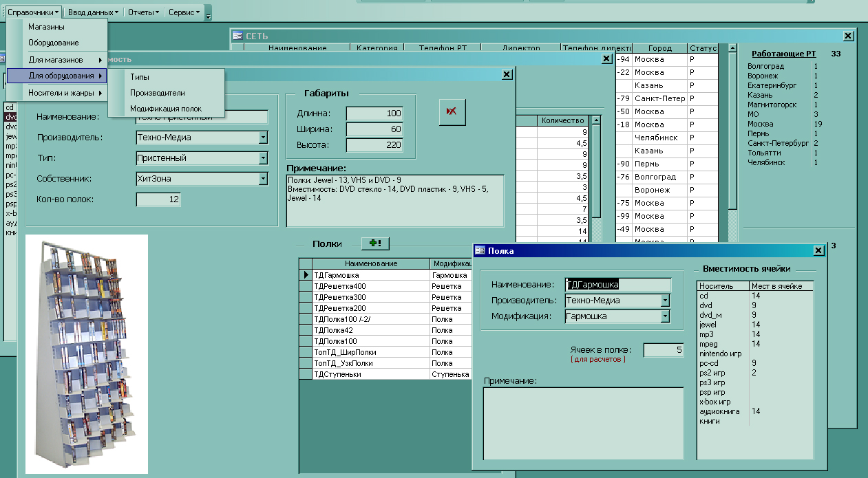Click the Кол-во полок field
This screenshot has width=868, height=478.
[x=158, y=199]
